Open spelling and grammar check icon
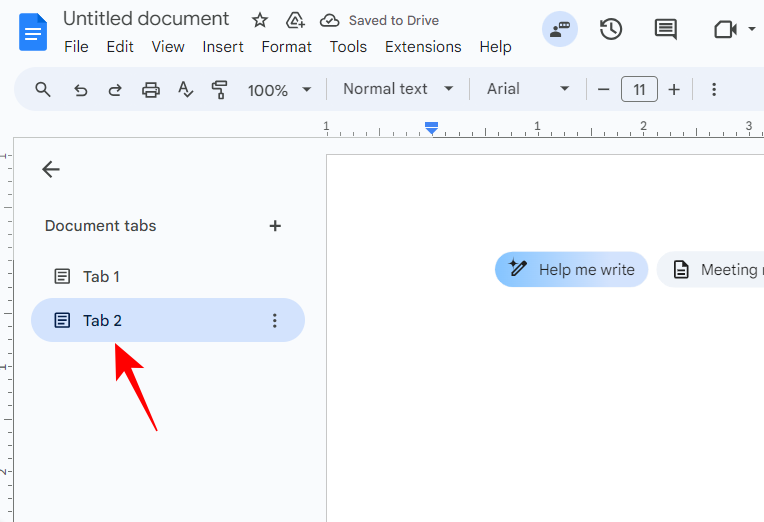This screenshot has height=522, width=764. [x=185, y=90]
